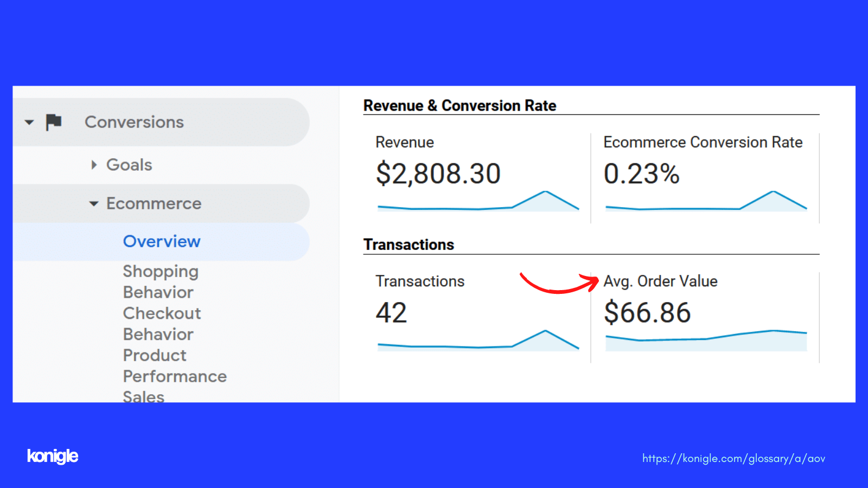The height and width of the screenshot is (488, 868).
Task: Click the Ecommerce Conversion Rate sparkline
Action: pos(706,202)
